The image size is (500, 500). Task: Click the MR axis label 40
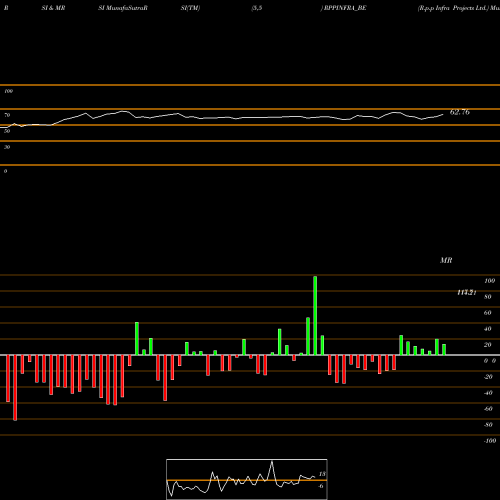(x=488, y=329)
